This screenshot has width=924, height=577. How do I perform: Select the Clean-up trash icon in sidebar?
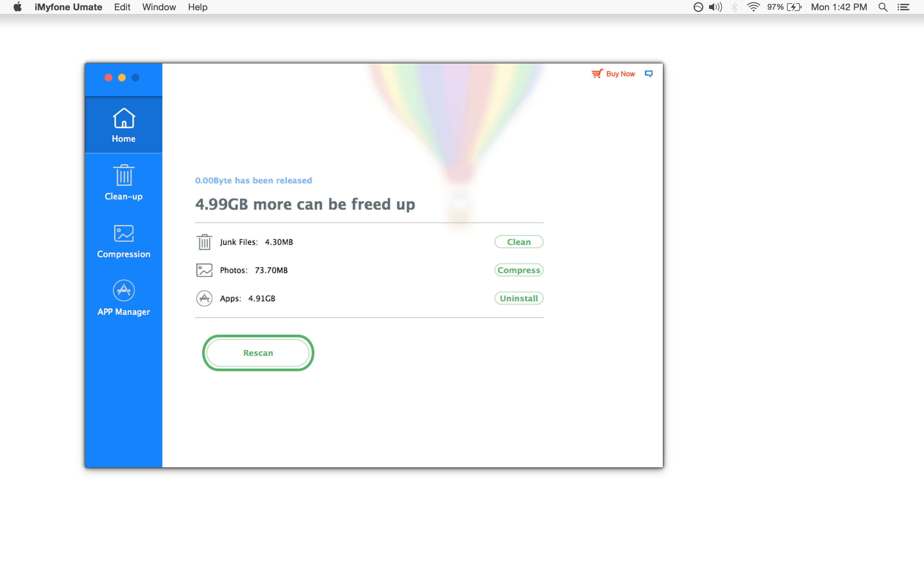click(x=124, y=176)
